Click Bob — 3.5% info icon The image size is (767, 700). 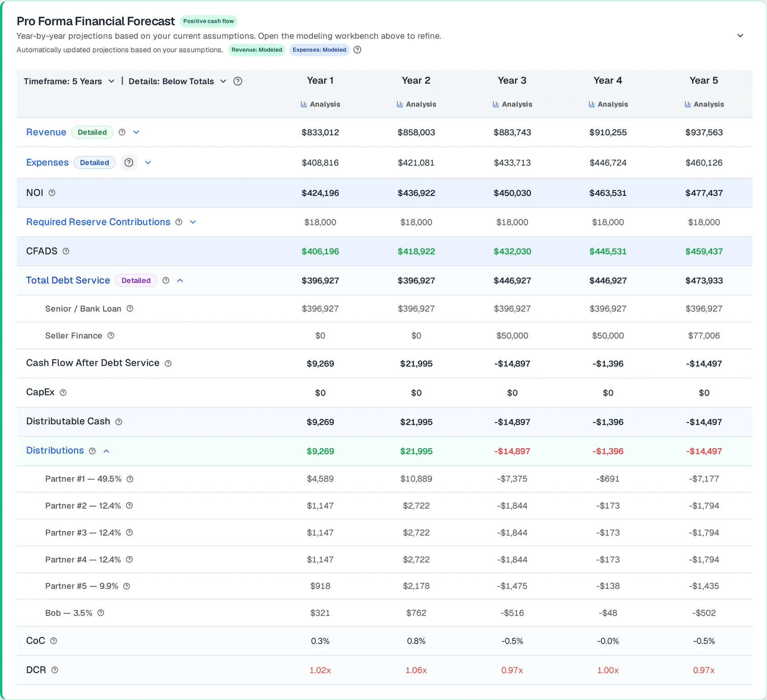point(101,612)
